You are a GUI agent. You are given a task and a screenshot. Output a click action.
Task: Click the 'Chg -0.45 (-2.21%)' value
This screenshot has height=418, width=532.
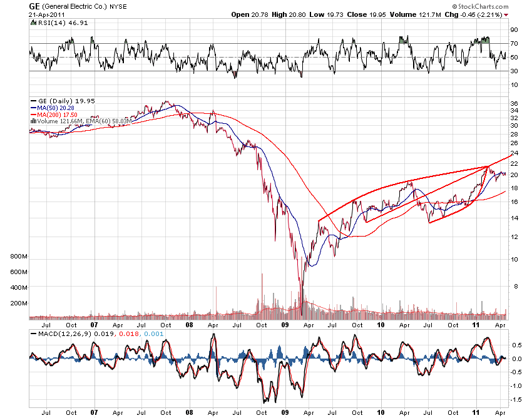474,14
